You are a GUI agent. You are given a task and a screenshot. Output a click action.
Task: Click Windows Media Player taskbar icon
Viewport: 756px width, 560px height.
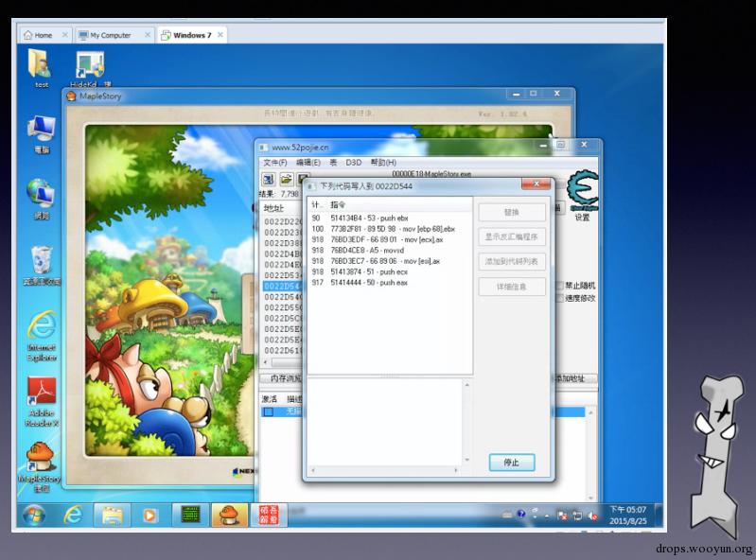[149, 515]
